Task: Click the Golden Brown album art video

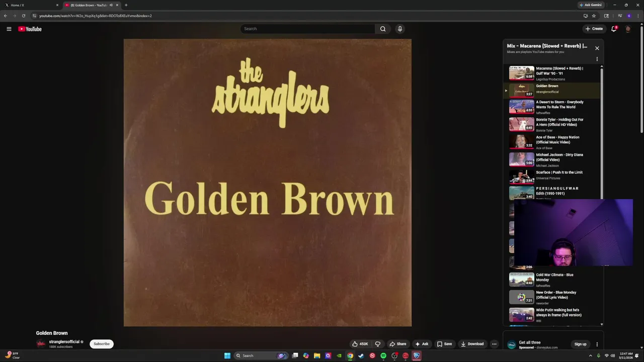Action: 268,183
